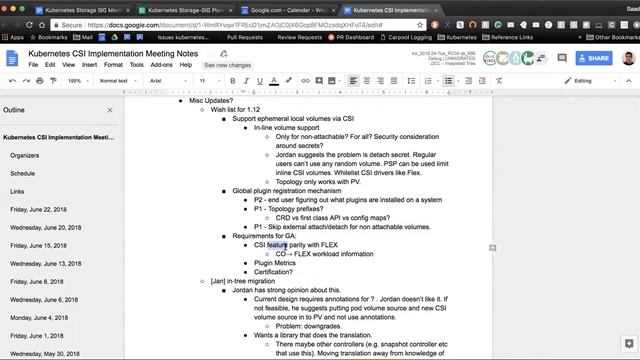640x360 pixels.
Task: Open the highlight color pen tool
Action: tap(289, 80)
